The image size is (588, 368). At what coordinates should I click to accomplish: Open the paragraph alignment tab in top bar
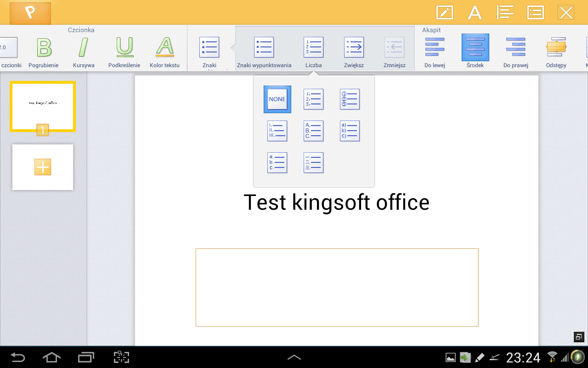(x=505, y=12)
